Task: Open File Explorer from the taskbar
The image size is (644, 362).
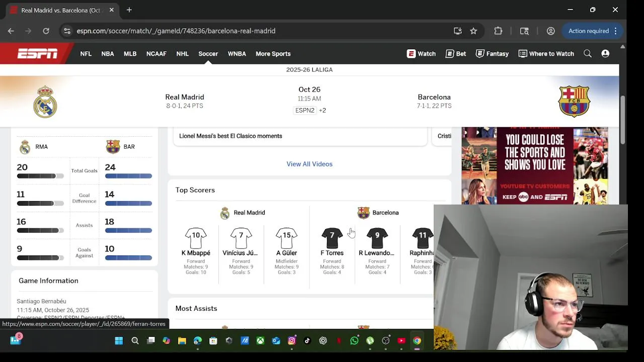Action: (182, 340)
